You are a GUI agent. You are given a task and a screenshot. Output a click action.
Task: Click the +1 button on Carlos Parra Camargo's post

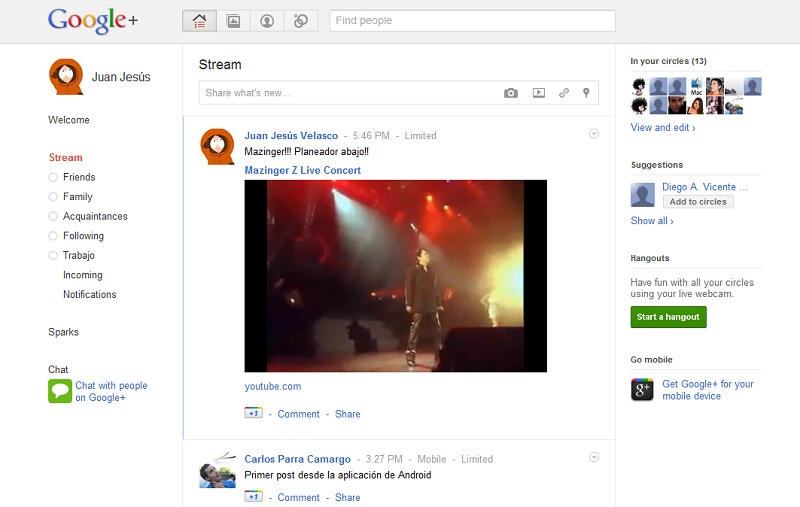point(254,496)
